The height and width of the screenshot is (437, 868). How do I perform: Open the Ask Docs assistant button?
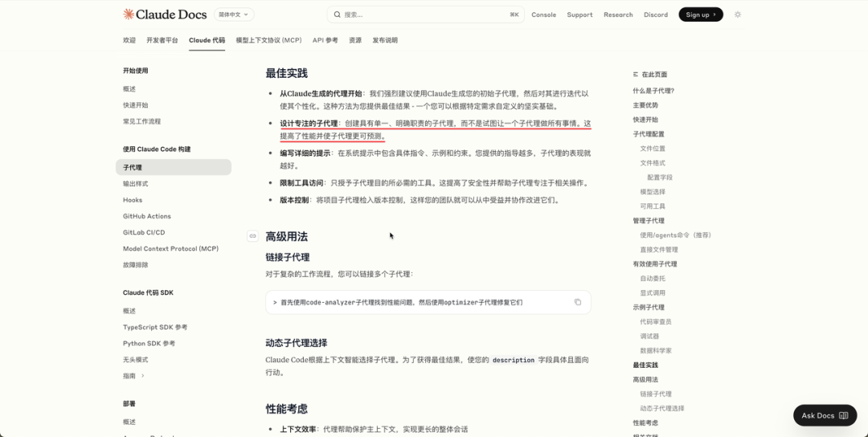825,415
